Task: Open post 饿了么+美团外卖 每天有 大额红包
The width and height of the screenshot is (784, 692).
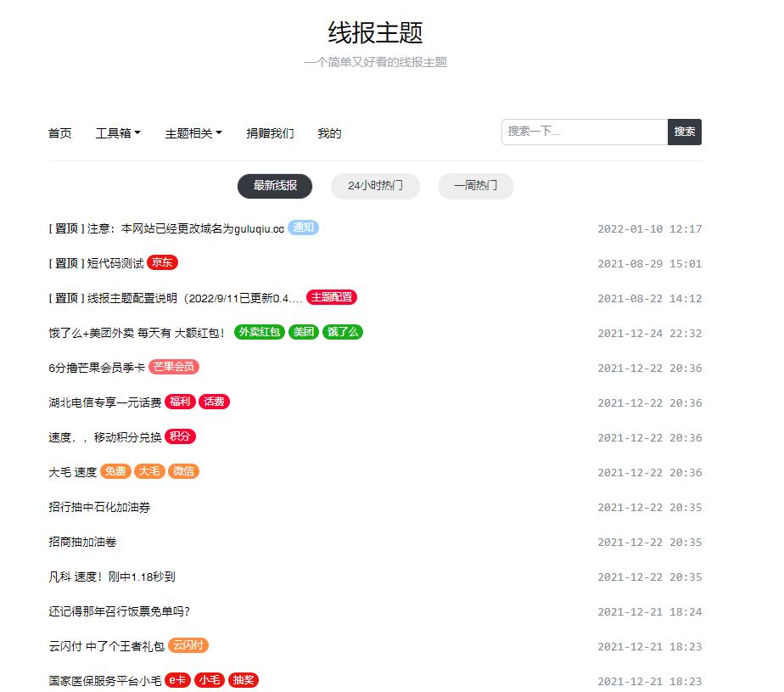Action: coord(137,333)
